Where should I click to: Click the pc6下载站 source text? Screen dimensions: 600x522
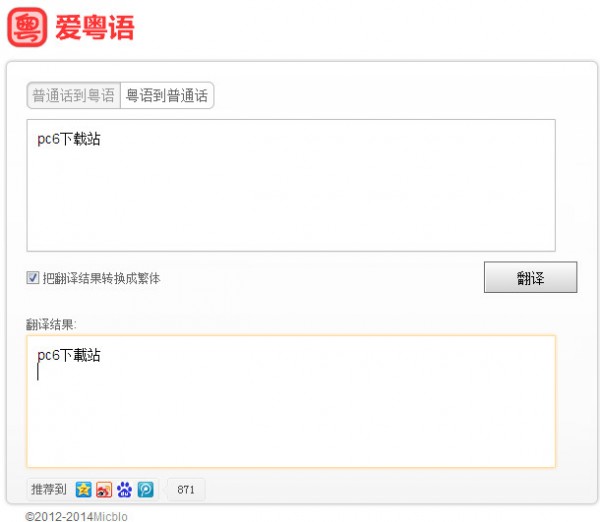pos(69,139)
